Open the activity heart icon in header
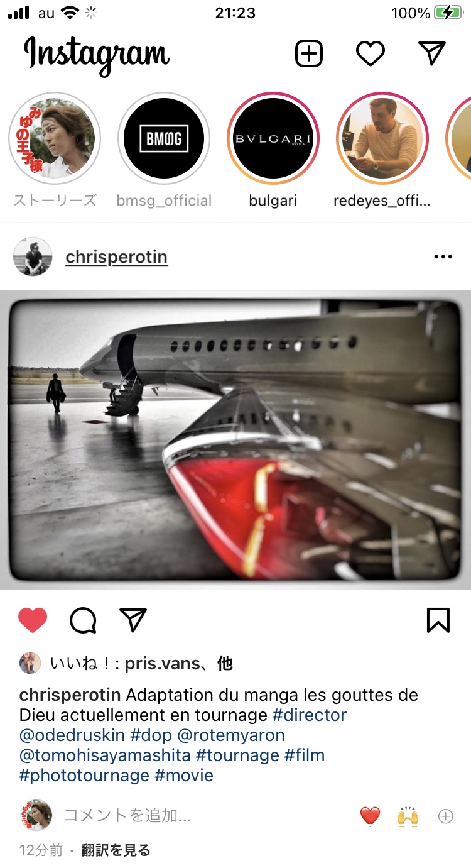 [x=371, y=54]
